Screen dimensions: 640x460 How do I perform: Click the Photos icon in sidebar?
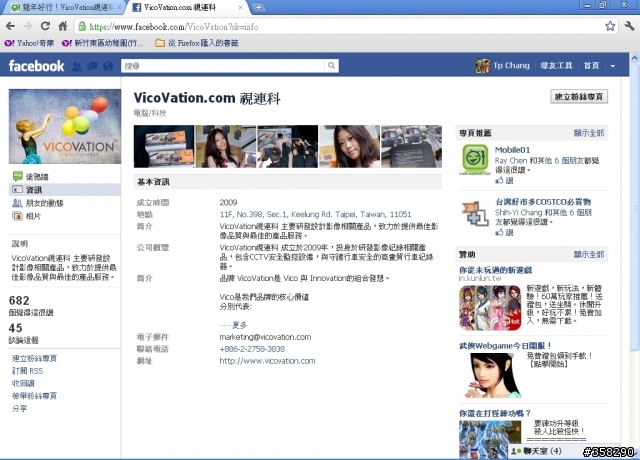click(x=18, y=216)
